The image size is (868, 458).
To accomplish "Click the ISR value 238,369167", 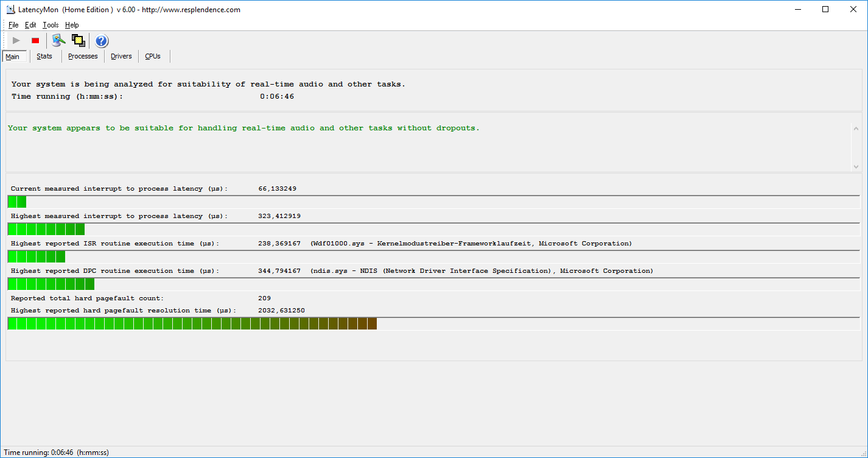I will click(279, 244).
